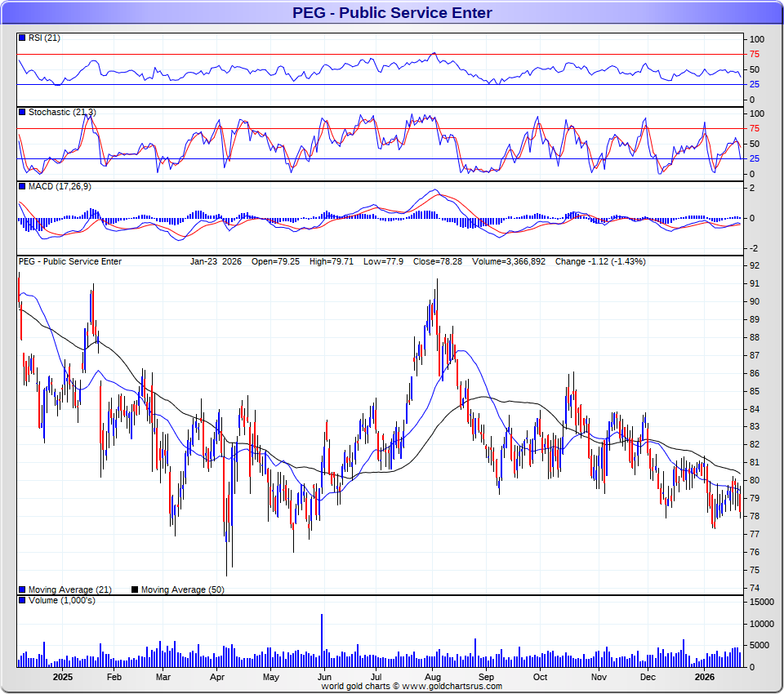Click the 'Moving Average (50)' legend text

click(182, 589)
